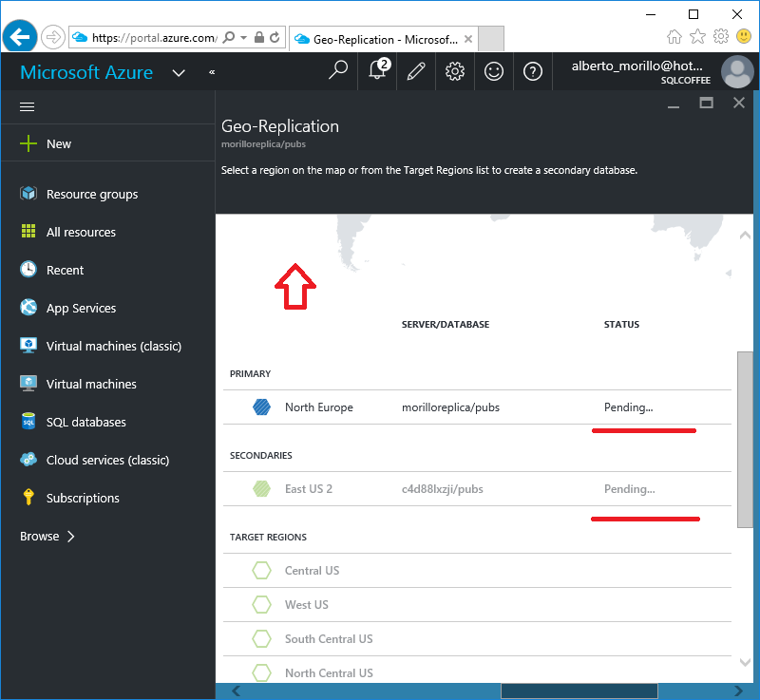Click the Microsoft Azure logo text
This screenshot has height=700, width=760.
86,72
